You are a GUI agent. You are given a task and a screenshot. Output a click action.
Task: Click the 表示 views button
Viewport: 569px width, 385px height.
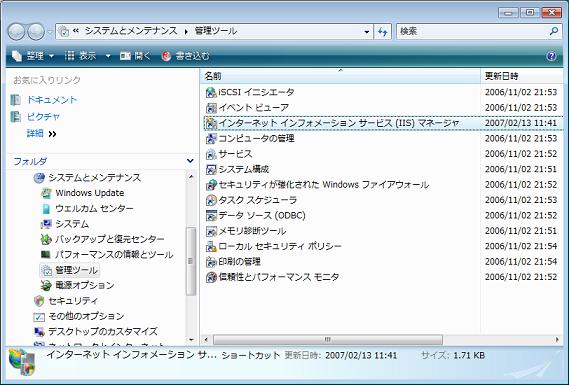81,56
